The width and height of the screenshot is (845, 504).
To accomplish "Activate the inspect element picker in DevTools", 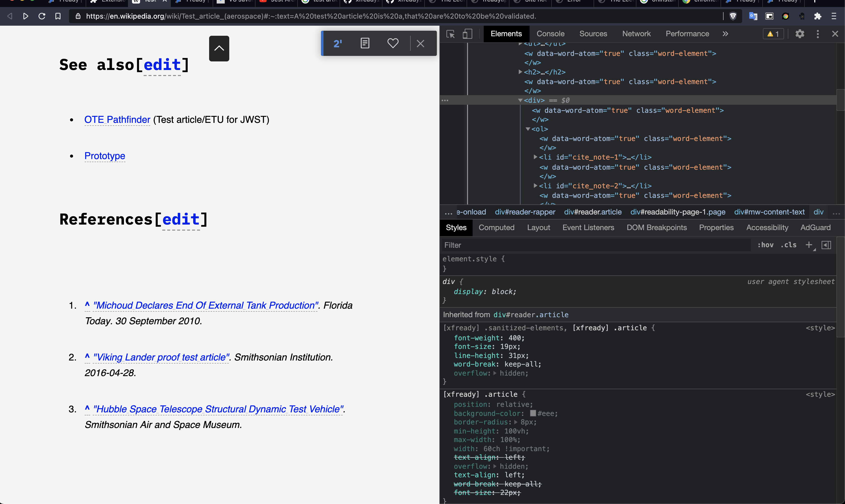I will [x=450, y=34].
